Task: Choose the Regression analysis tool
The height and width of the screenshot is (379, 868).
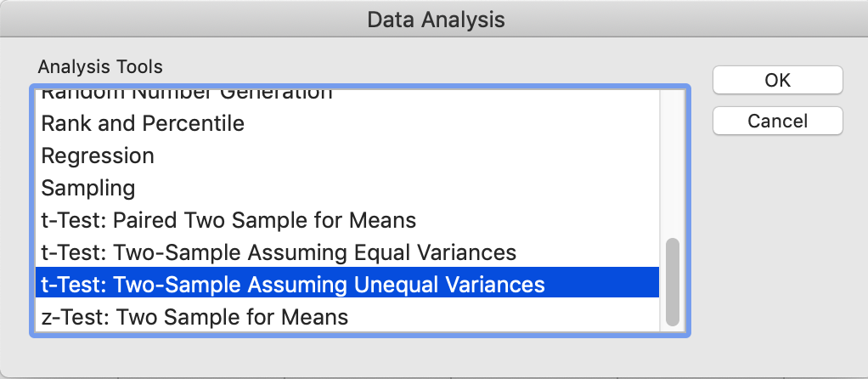Action: pyautogui.click(x=98, y=156)
